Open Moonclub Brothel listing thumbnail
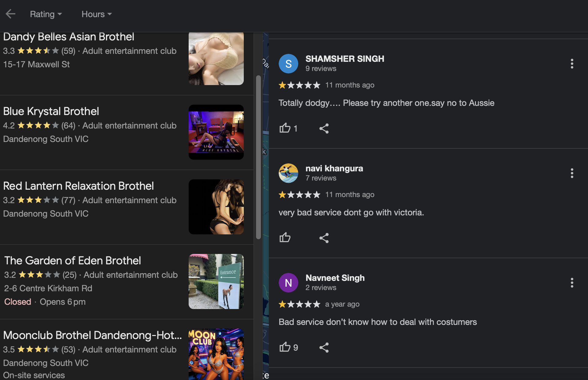This screenshot has height=380, width=588. tap(216, 354)
